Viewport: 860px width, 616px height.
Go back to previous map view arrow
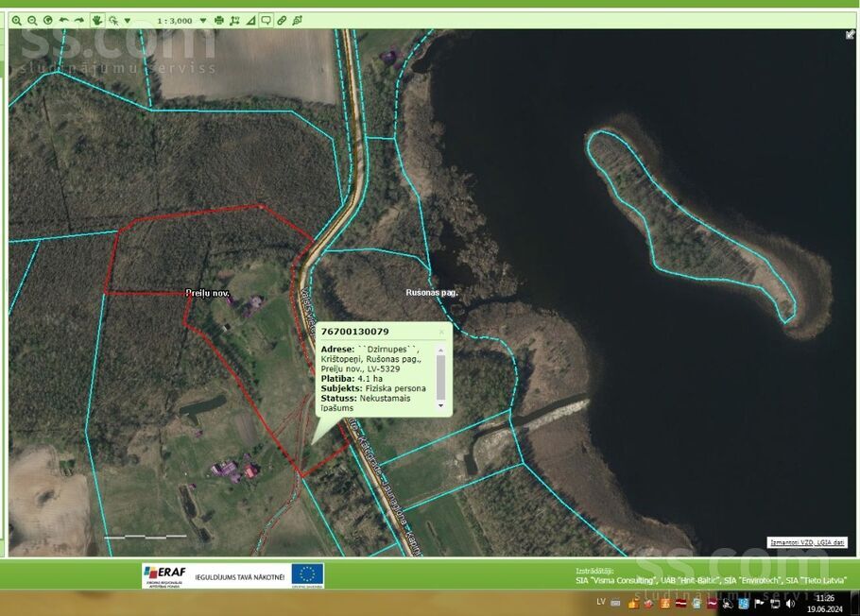point(63,20)
